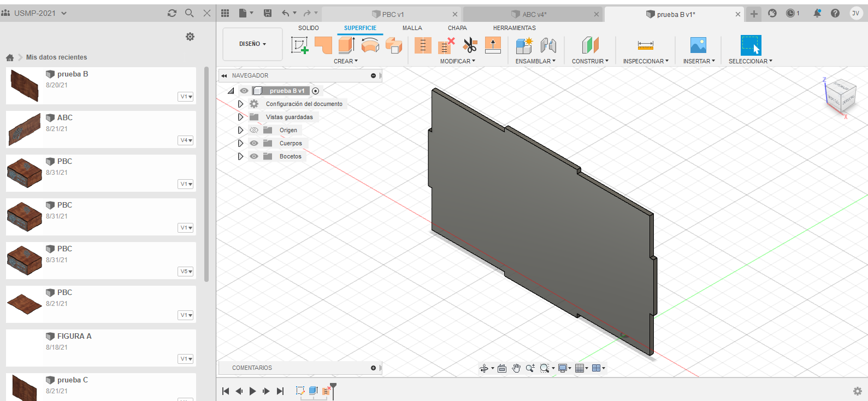The height and width of the screenshot is (401, 868).
Task: Open version V4 dropdown for ABC
Action: click(x=186, y=140)
